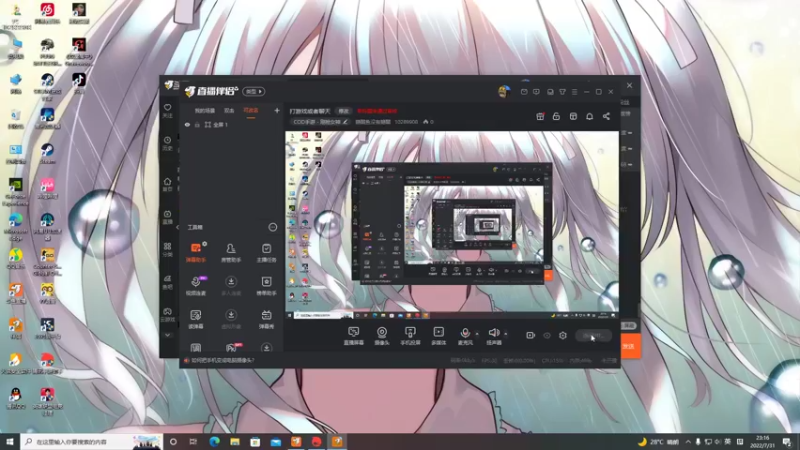Viewport: 800px width, 450px height.
Task: Click the share icon above the preview
Action: tap(606, 116)
